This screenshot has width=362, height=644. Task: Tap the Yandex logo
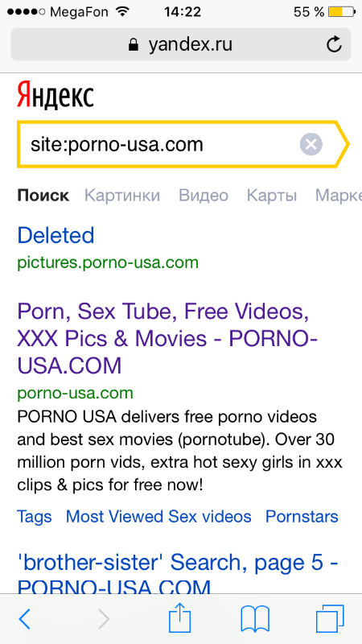56,95
